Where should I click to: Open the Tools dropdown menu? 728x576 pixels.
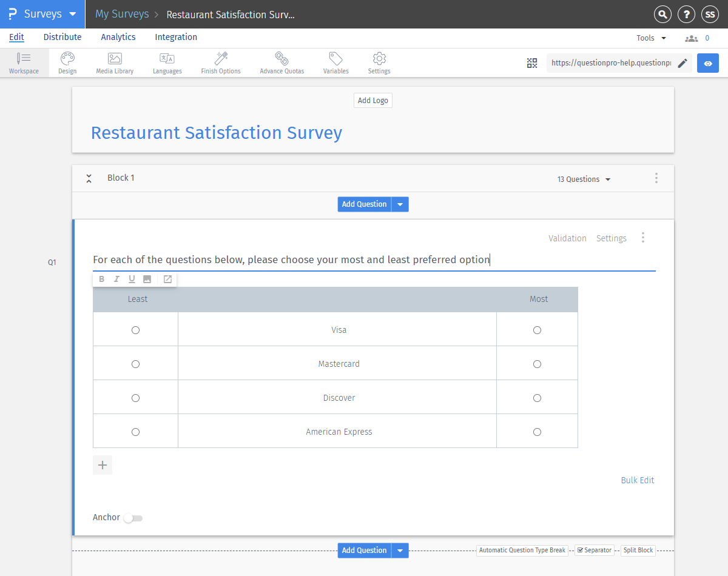coord(650,38)
